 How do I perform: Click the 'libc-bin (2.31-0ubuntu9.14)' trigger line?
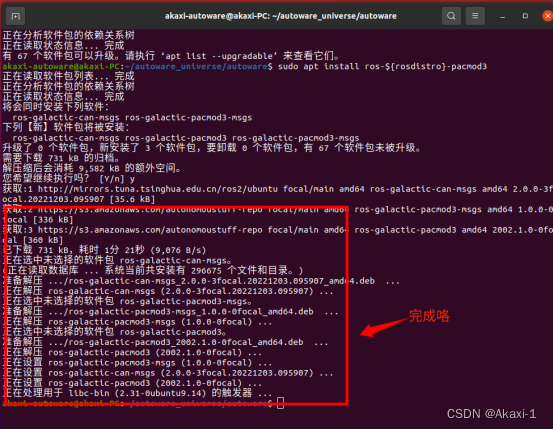pos(138,393)
